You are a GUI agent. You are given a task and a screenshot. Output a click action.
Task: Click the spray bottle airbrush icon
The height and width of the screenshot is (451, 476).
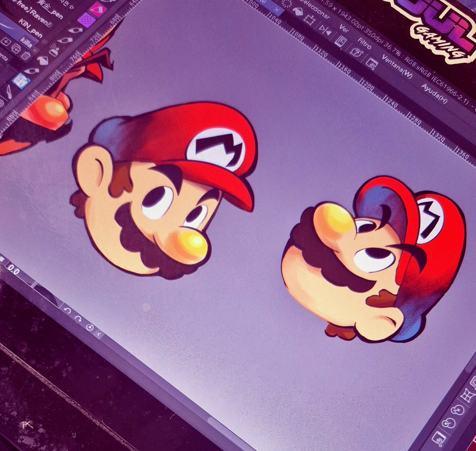pyautogui.click(x=54, y=50)
